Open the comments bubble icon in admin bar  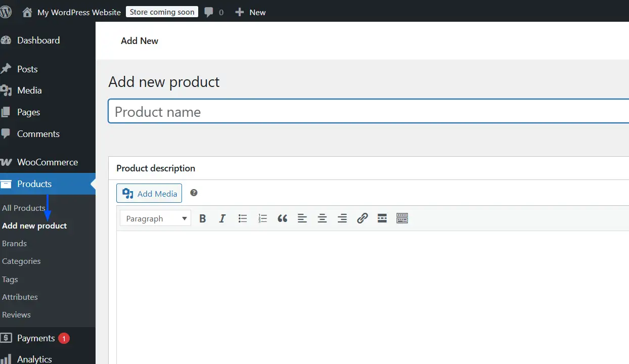tap(209, 13)
